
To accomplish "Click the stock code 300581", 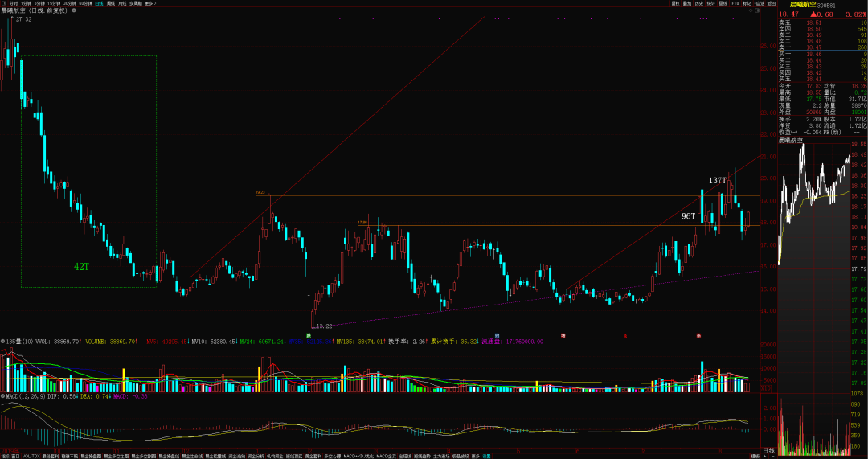I will coord(826,6).
